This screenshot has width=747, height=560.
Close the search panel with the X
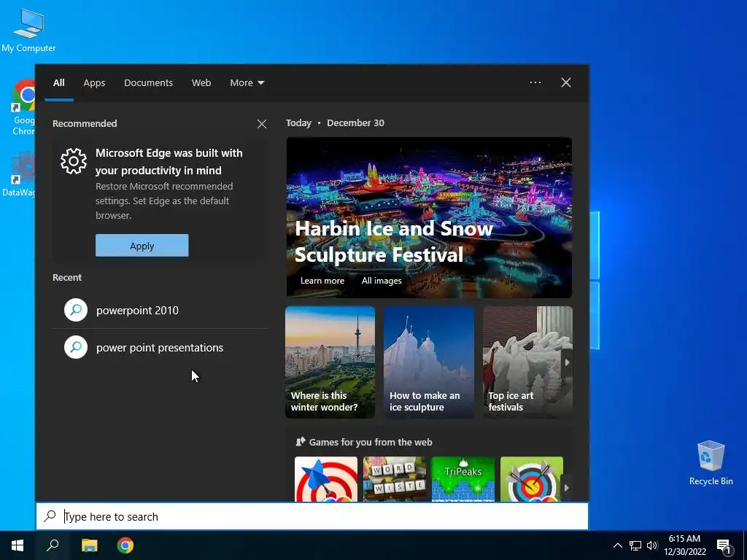(x=566, y=82)
